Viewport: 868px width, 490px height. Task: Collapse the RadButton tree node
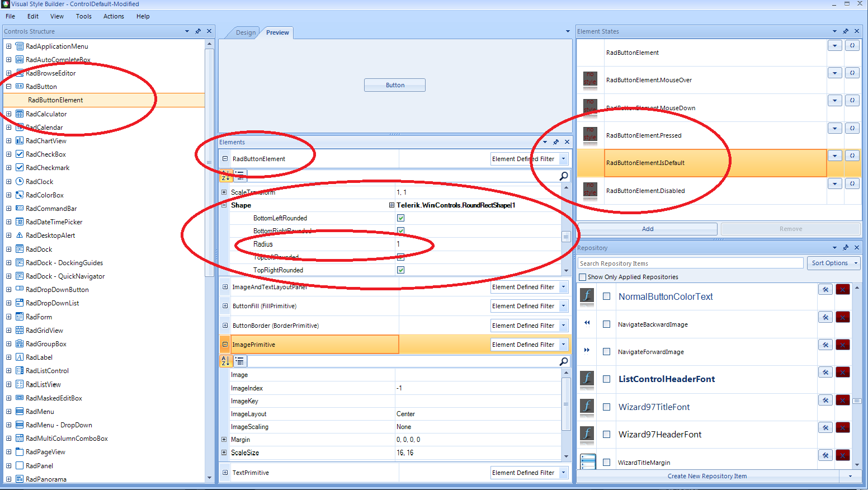pos(8,87)
